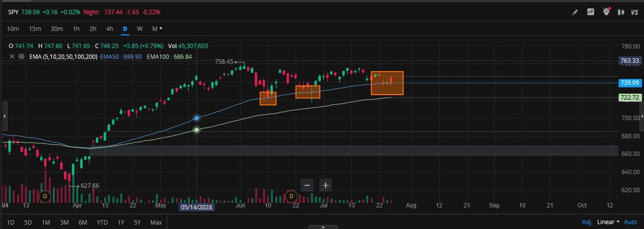
Task: Click the 680.00 price axis label
Action: click(630, 136)
